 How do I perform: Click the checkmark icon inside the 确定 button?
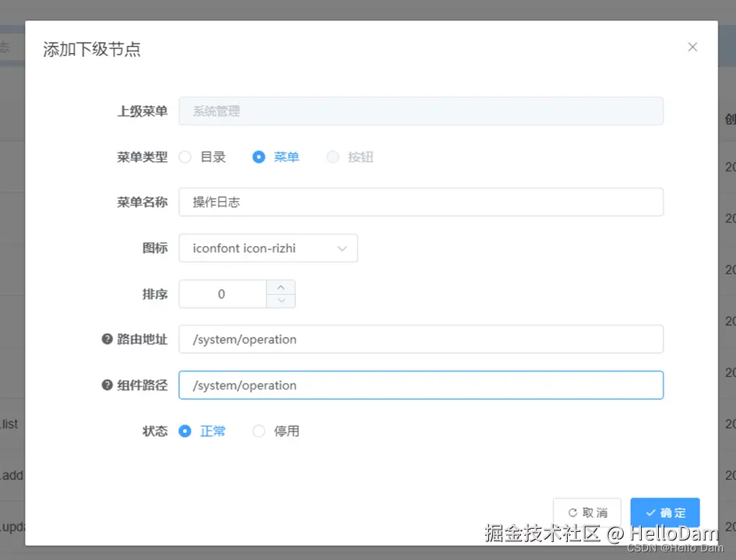pyautogui.click(x=652, y=512)
